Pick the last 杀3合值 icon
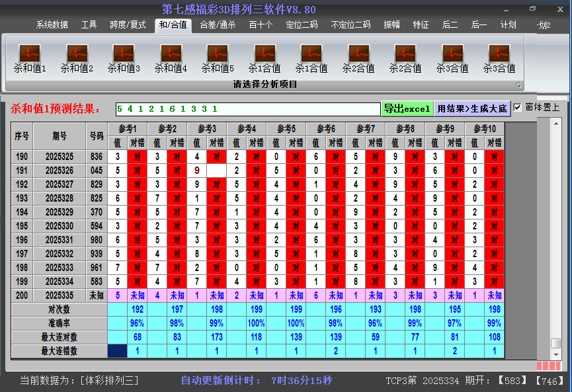This screenshot has height=392, width=572. tap(499, 54)
